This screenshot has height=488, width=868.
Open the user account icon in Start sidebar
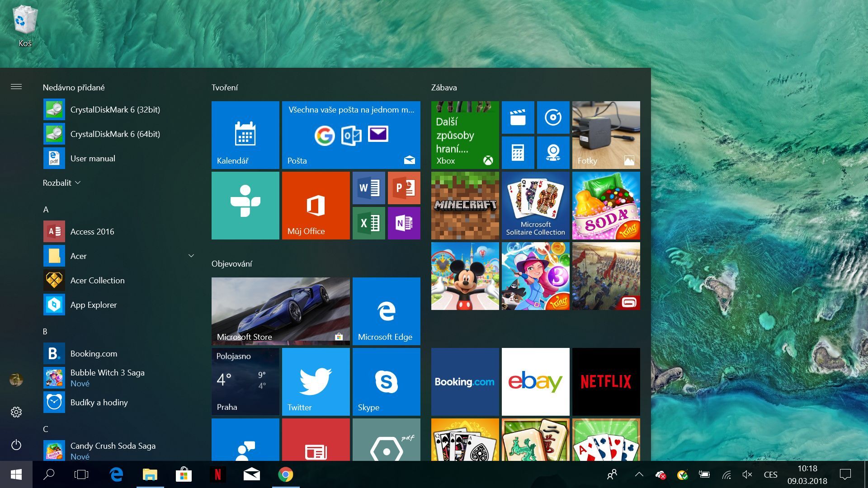click(16, 380)
